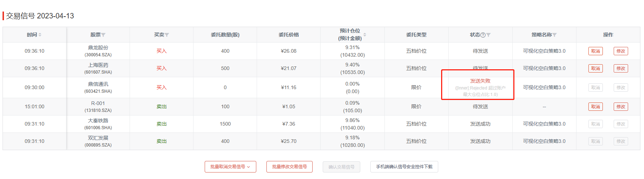
Task: Click the help icon beside 状态
Action: click(483, 35)
